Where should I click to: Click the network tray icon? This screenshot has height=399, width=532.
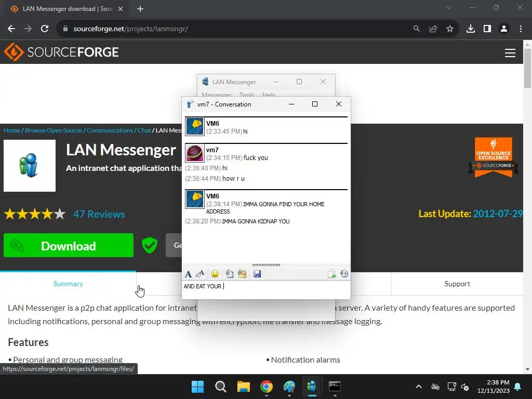451,387
